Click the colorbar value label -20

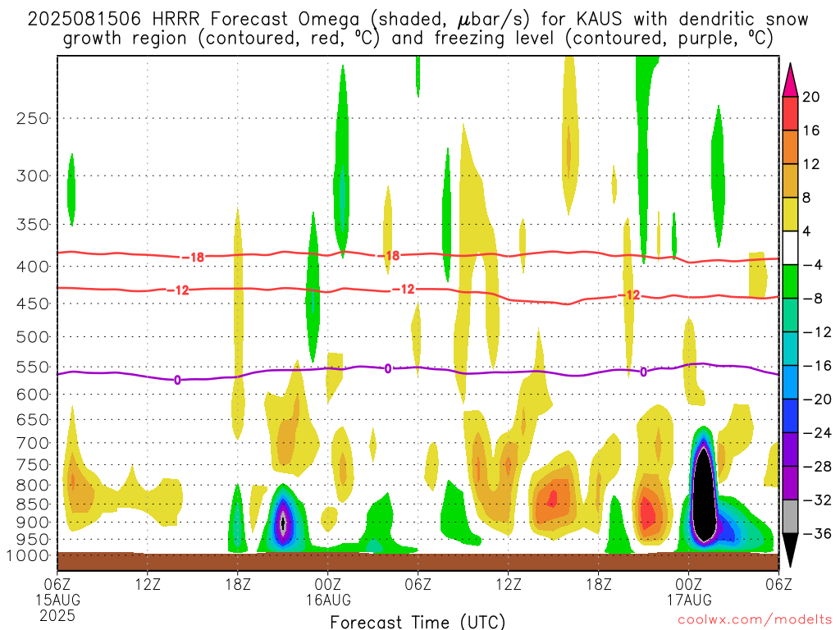[818, 399]
